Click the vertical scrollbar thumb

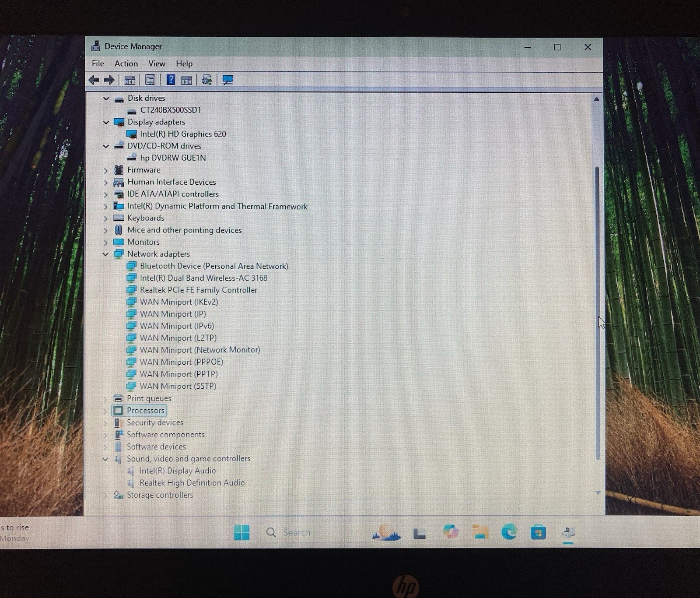click(x=597, y=313)
